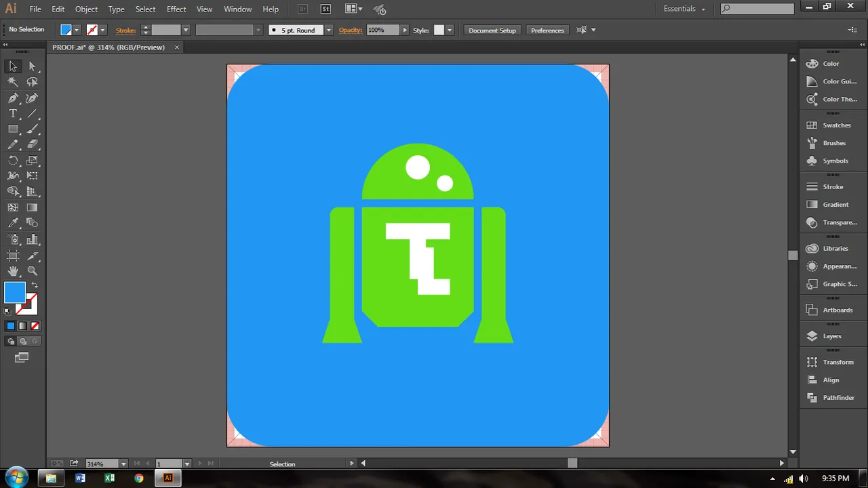
Task: Select the Direct Selection tool
Action: tap(33, 66)
